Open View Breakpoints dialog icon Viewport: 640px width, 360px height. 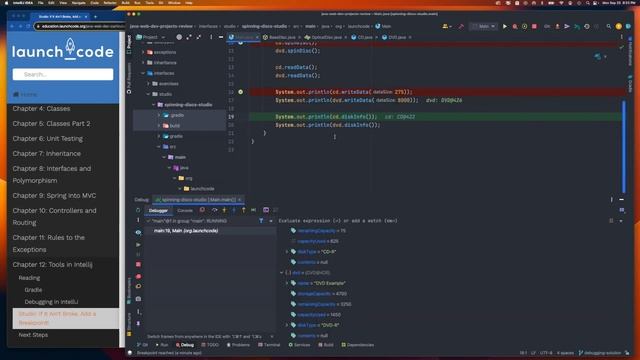(138, 276)
